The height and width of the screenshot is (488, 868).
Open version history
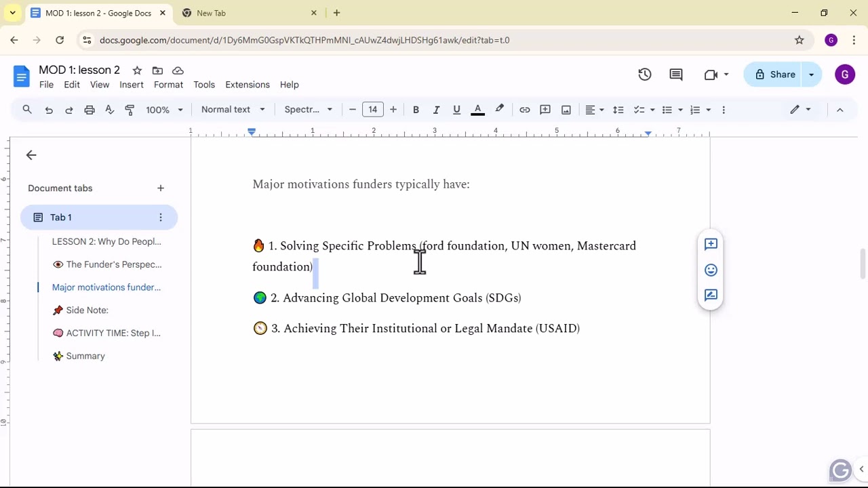645,75
